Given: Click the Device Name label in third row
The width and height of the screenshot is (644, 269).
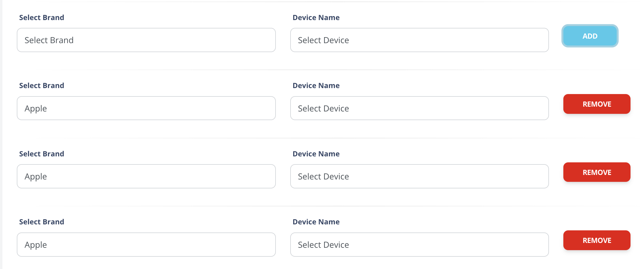Looking at the screenshot, I should 316,154.
